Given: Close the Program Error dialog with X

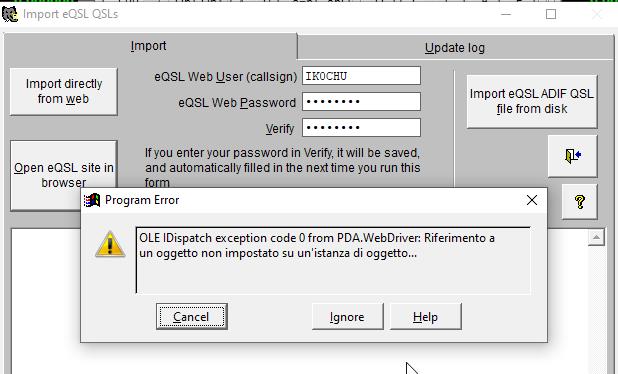Looking at the screenshot, I should click(532, 200).
